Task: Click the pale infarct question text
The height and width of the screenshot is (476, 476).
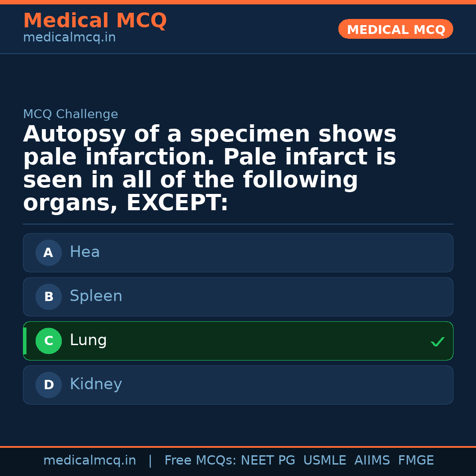Action: (210, 169)
